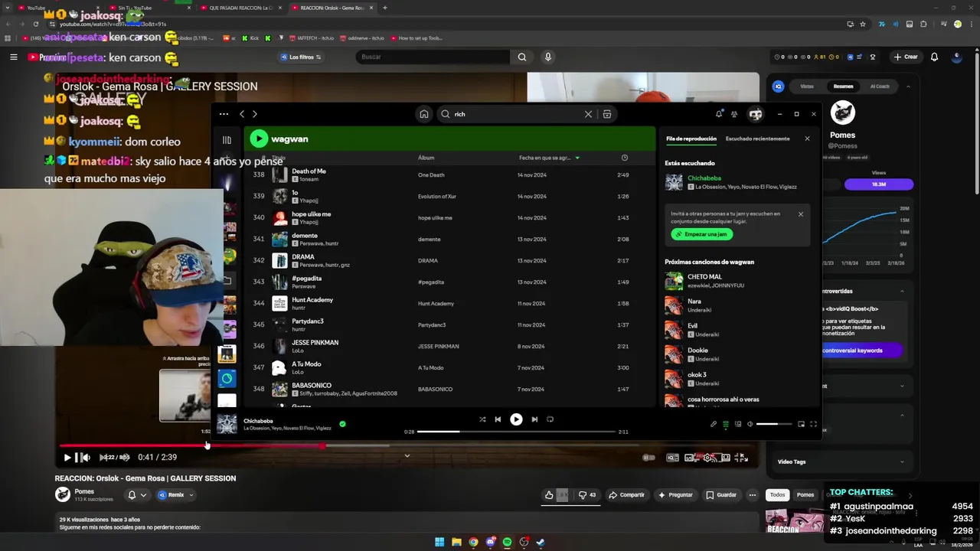Open Spotify three-dots app menu
The height and width of the screenshot is (551, 980).
pyautogui.click(x=224, y=114)
